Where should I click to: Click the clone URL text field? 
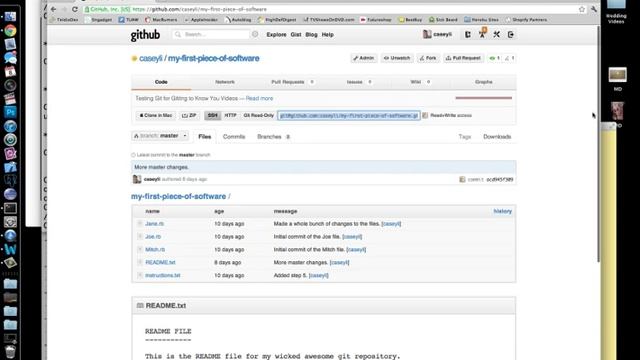pyautogui.click(x=349, y=116)
